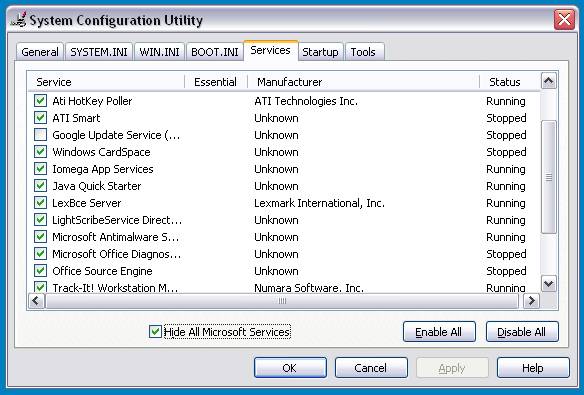
Task: Uncheck the Office Source Engine checkbox
Action: point(40,271)
